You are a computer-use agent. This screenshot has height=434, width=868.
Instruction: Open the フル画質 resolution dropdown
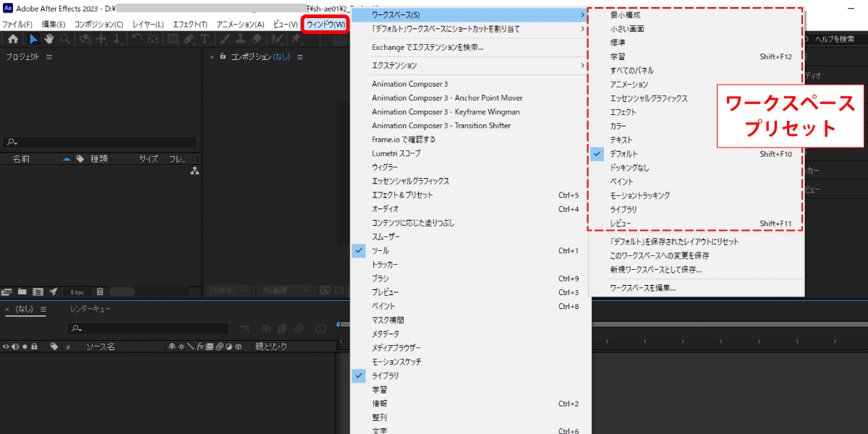(x=284, y=290)
